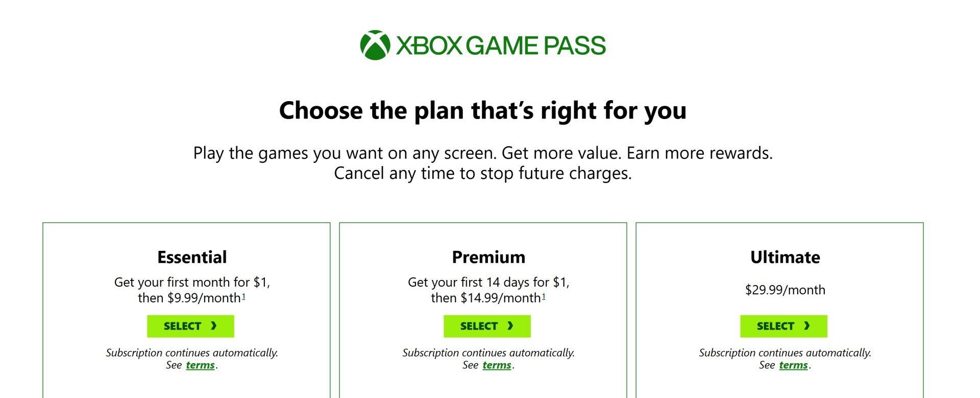980x398 pixels.
Task: Click the Ultimate plan heading
Action: click(x=785, y=257)
